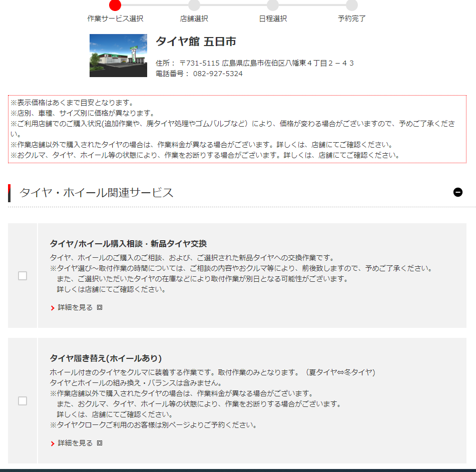476x472 pixels.
Task: Click the 店舗選択 step circle
Action: point(194,5)
